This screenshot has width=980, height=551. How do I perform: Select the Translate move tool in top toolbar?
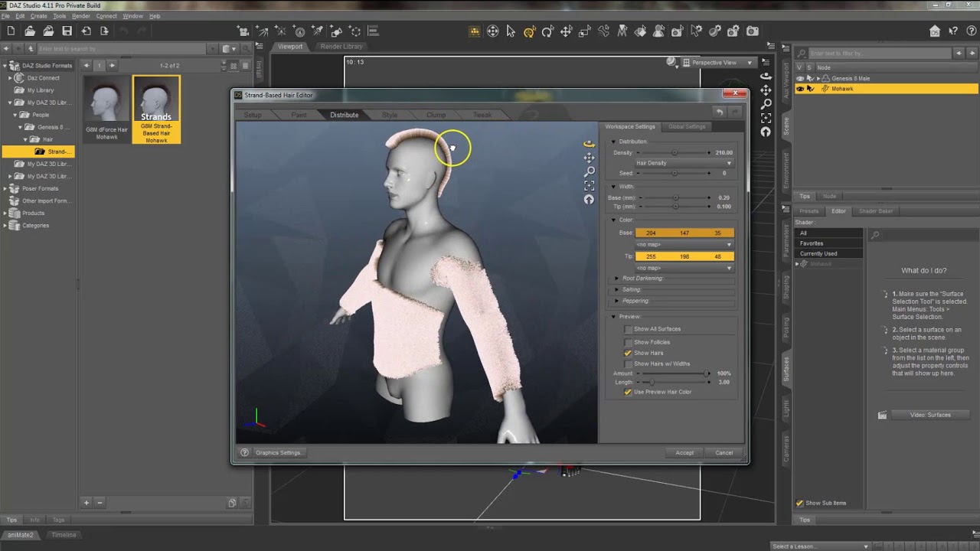[566, 31]
